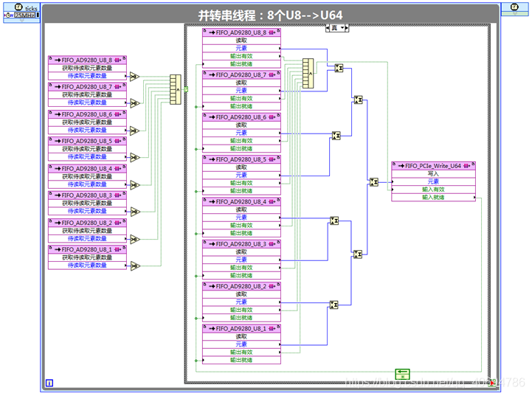Screen dimensions: 532x396
Task: Select the FIFO_AD9280_U8_2 read node header in case structure
Action: (x=241, y=286)
